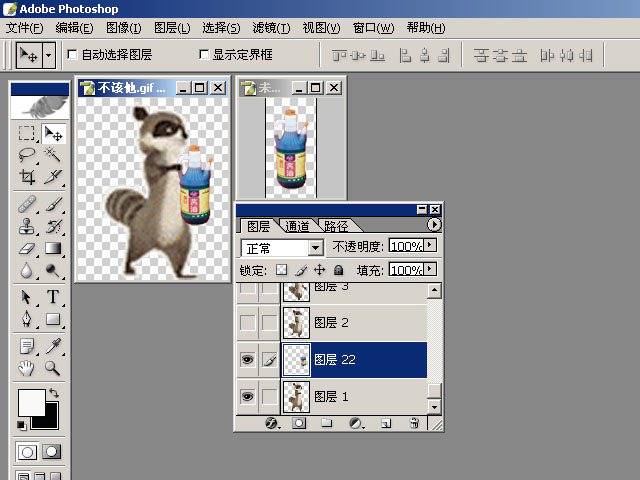Select the Dodge tool
This screenshot has width=640, height=480.
pos(53,270)
